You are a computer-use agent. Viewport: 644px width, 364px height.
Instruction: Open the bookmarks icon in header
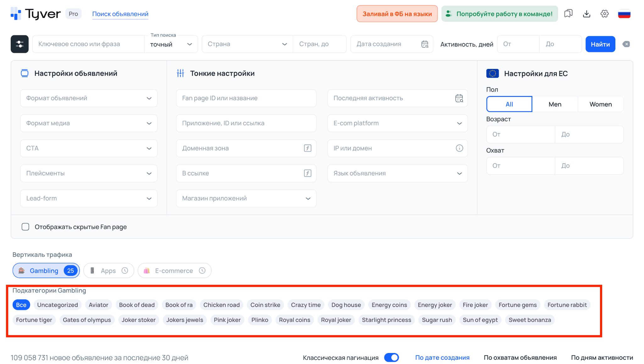point(568,14)
